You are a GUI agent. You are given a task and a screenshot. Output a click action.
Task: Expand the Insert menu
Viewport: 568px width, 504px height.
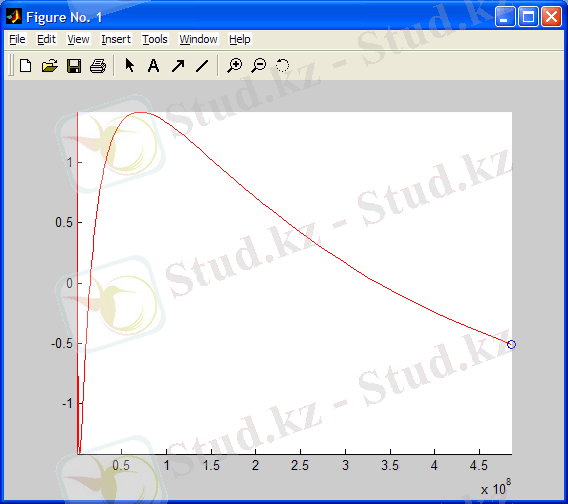[116, 39]
